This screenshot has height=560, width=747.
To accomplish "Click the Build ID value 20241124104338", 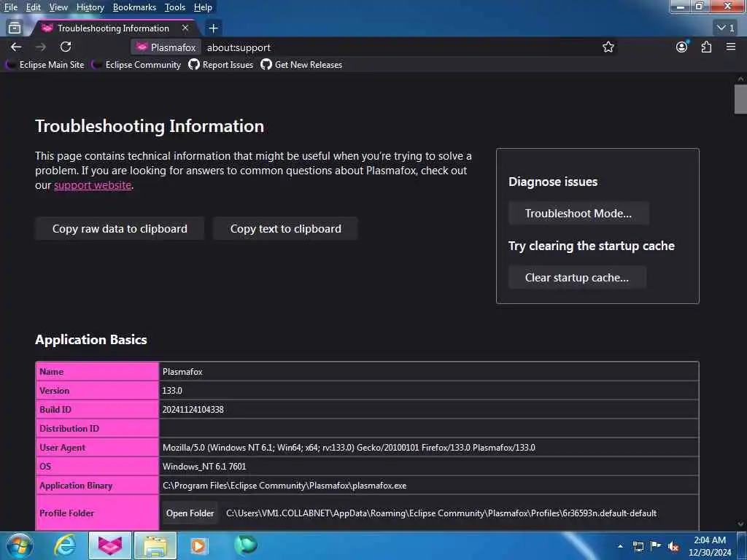I will click(x=193, y=410).
